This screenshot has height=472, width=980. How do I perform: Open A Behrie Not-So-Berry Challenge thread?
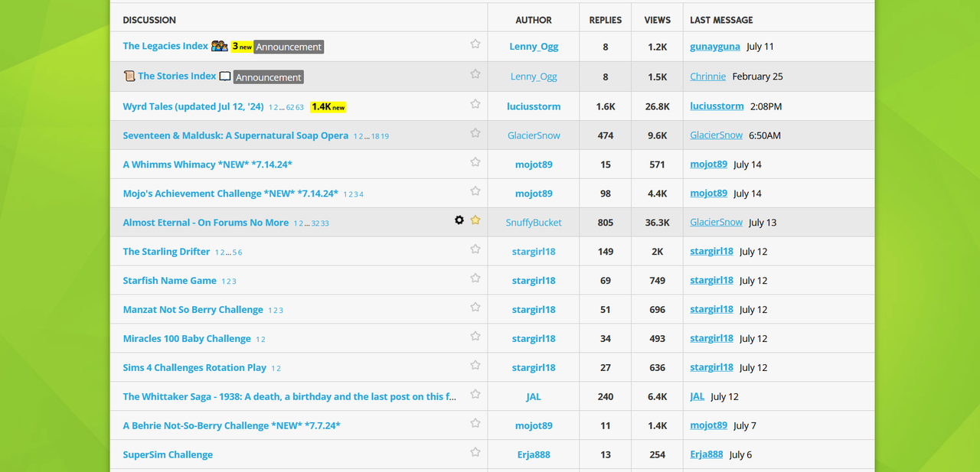232,425
